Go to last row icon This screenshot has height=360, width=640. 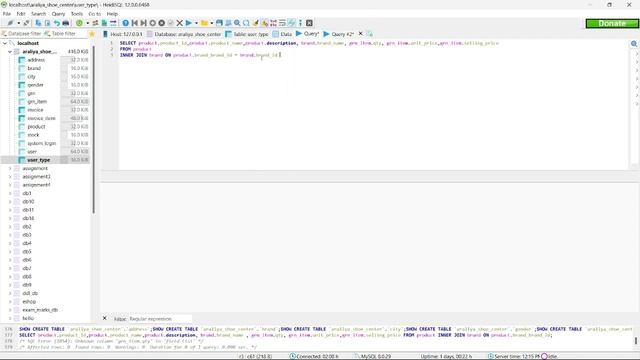coord(144,23)
